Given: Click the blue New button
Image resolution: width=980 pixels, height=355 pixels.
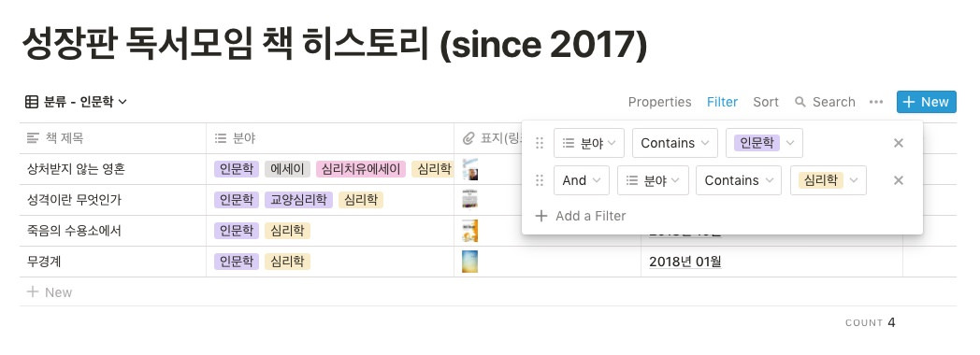Looking at the screenshot, I should 927,102.
